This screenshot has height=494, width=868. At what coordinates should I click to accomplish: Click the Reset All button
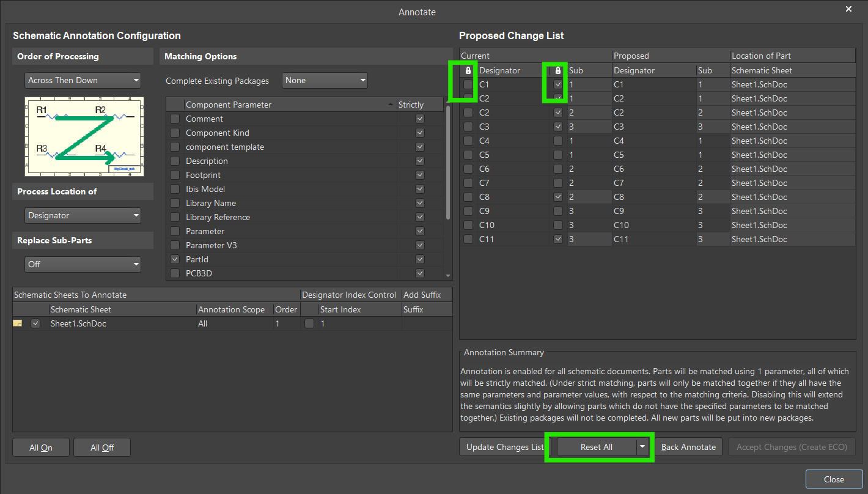tap(597, 447)
